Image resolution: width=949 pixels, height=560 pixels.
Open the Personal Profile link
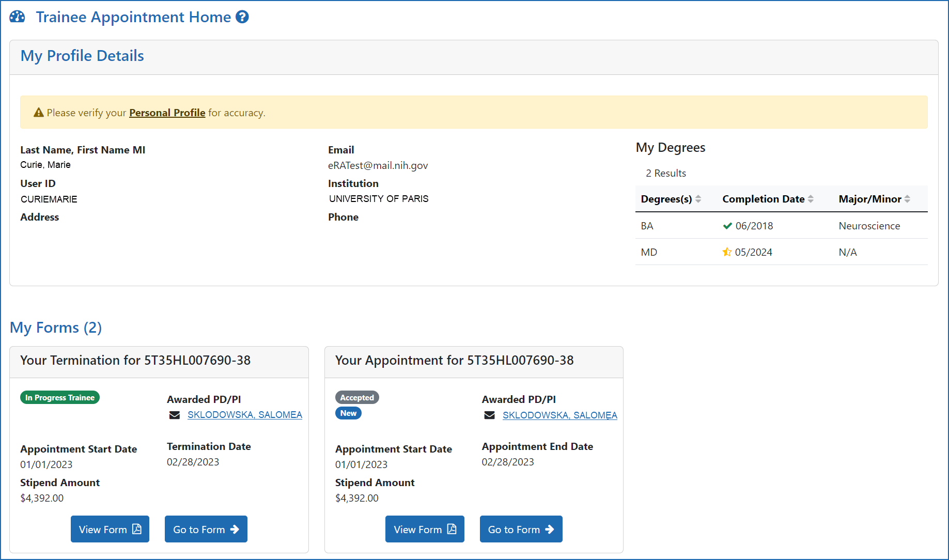click(x=167, y=113)
